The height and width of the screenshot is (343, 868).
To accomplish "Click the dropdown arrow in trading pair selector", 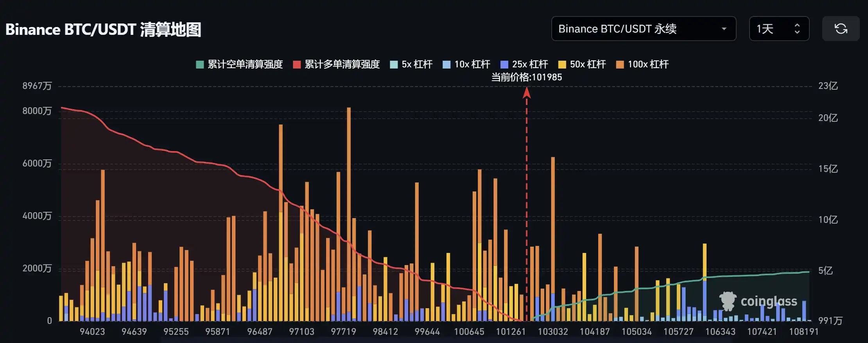I will click(x=724, y=29).
